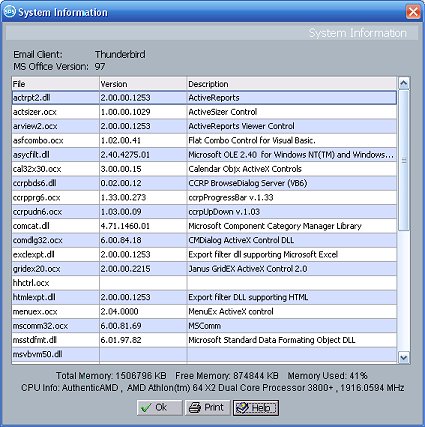Click the System Information title bar icon
This screenshot has height=427, width=425.
pyautogui.click(x=9, y=12)
